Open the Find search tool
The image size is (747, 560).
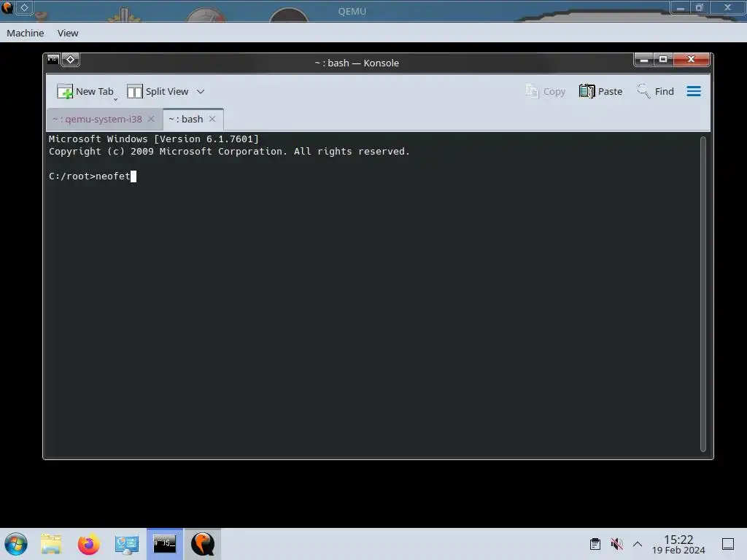pos(656,91)
